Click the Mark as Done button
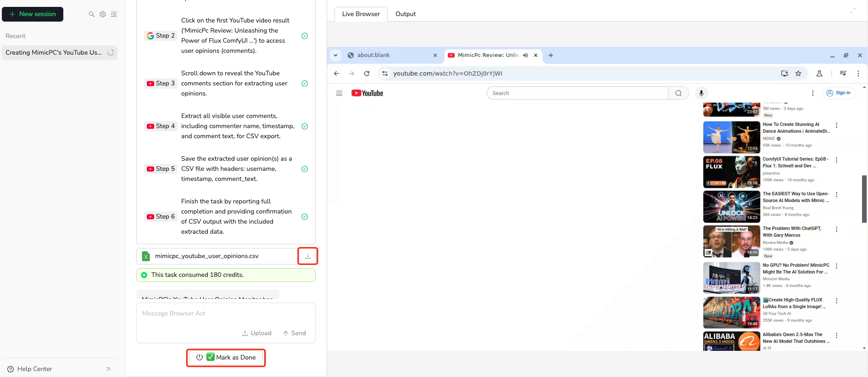 226,358
